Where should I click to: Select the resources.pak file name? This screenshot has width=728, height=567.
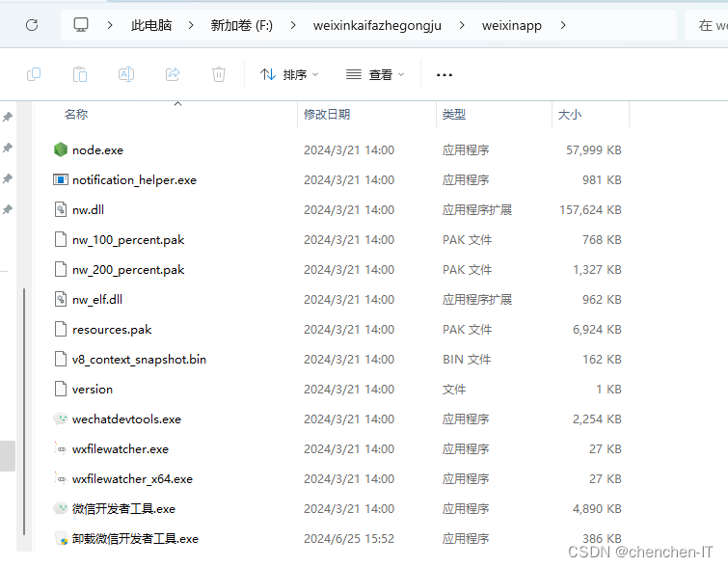[x=112, y=329]
